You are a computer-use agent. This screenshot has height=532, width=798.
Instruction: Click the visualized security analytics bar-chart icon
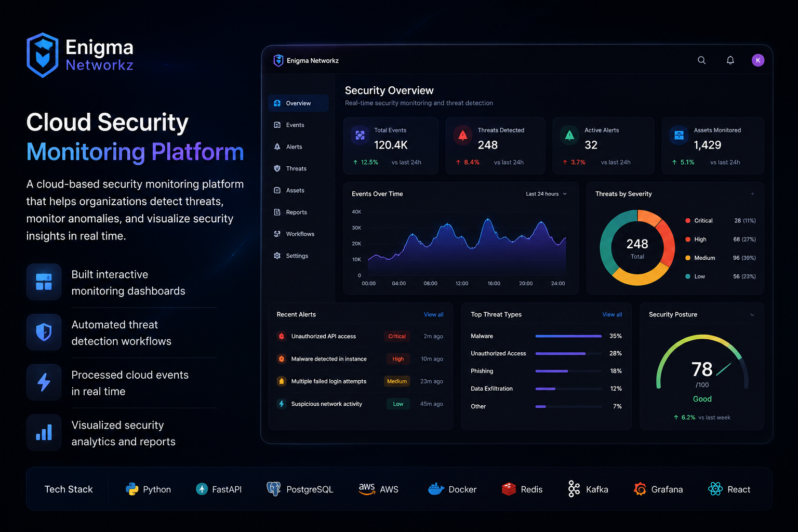[44, 432]
